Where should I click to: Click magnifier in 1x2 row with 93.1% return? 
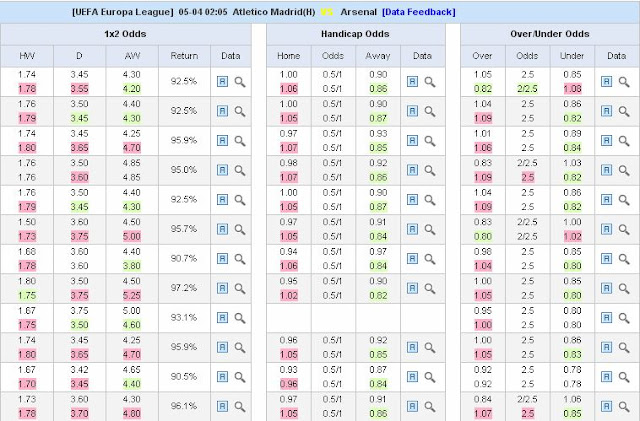click(240, 318)
